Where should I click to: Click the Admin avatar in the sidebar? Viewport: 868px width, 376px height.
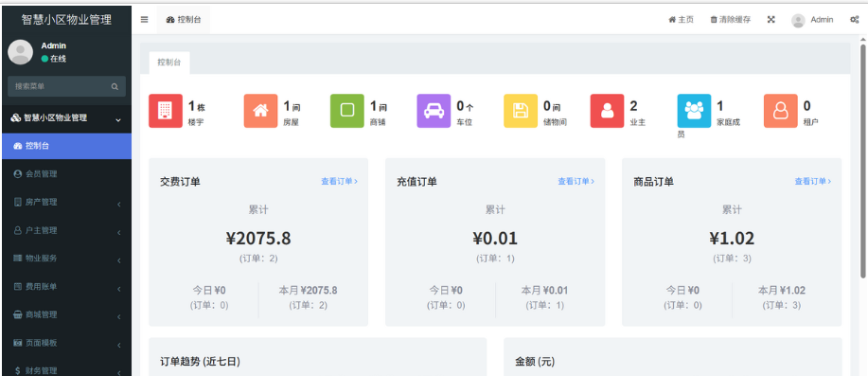pos(21,52)
